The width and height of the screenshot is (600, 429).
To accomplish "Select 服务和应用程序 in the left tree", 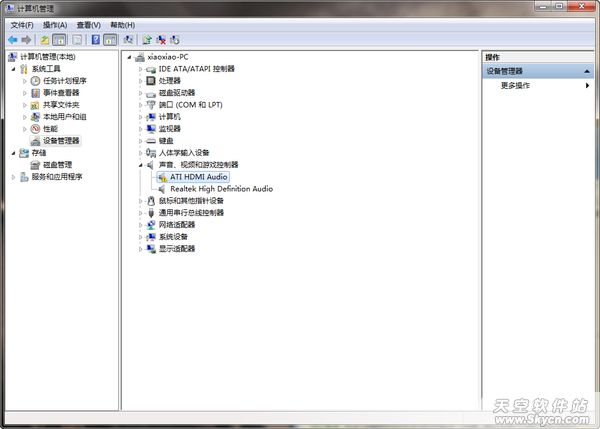I will (56, 177).
